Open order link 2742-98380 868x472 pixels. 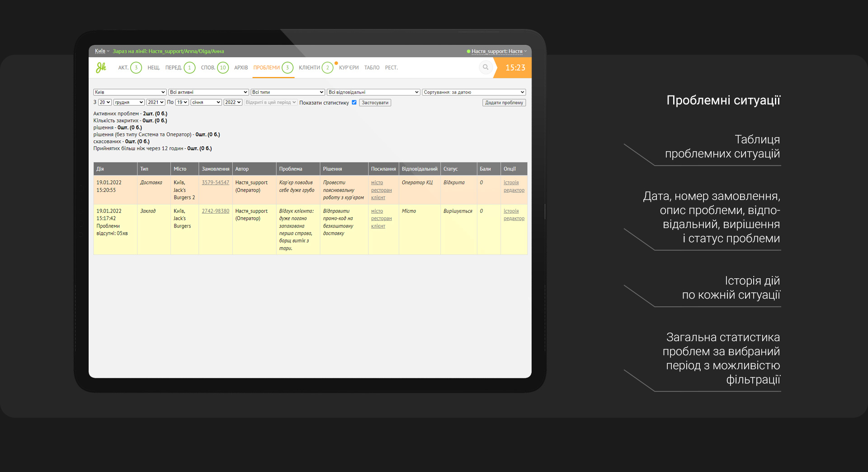click(x=215, y=211)
